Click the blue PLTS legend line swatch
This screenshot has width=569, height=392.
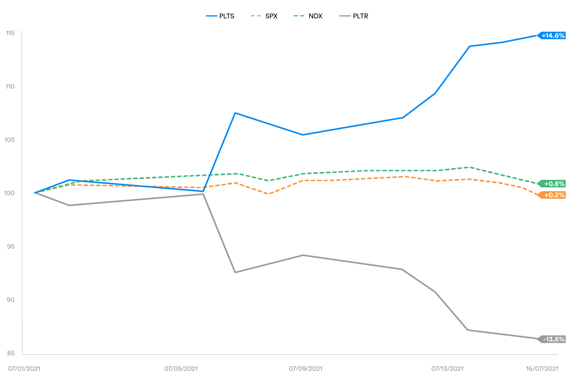211,16
